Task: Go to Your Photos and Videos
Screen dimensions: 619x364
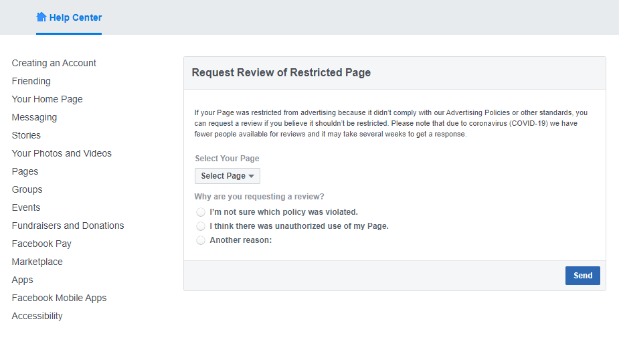Action: click(62, 154)
